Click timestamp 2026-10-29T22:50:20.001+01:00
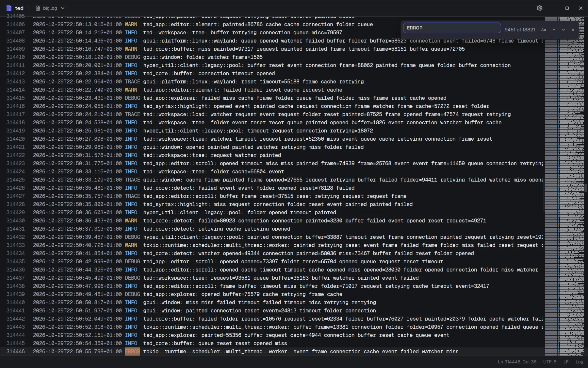This screenshot has width=588, height=368. (x=77, y=65)
